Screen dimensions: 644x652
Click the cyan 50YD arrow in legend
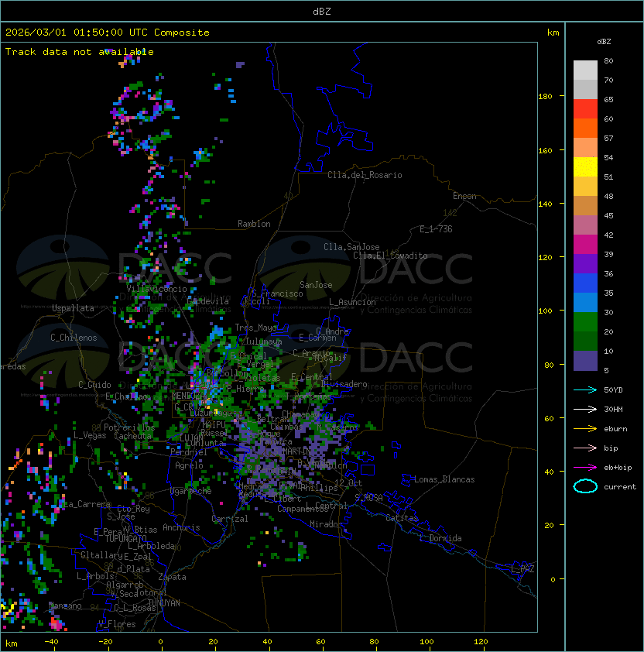(x=585, y=390)
